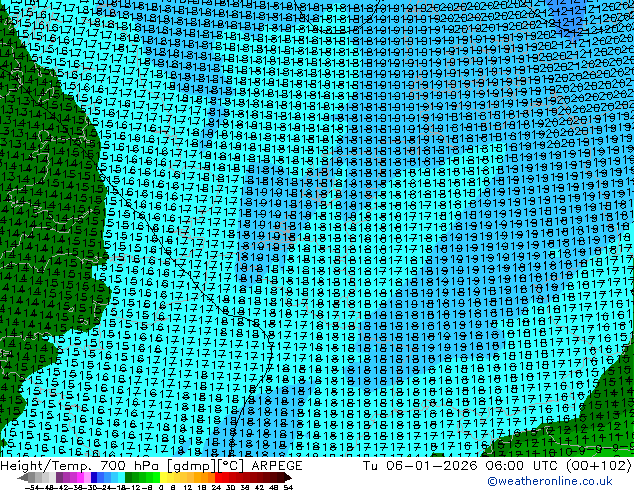Screen dimensions: 634x490
Task: Click the "-30" label under the color scale
Action: point(92,487)
